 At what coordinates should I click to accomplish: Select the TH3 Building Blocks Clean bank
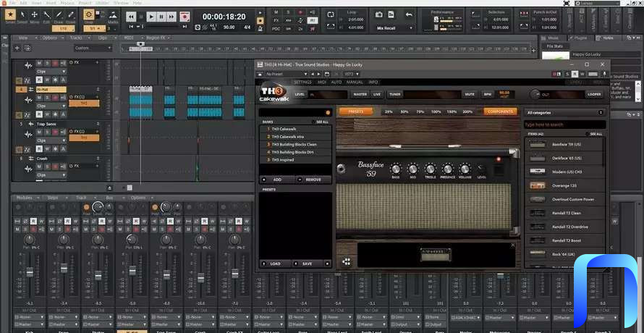click(296, 144)
